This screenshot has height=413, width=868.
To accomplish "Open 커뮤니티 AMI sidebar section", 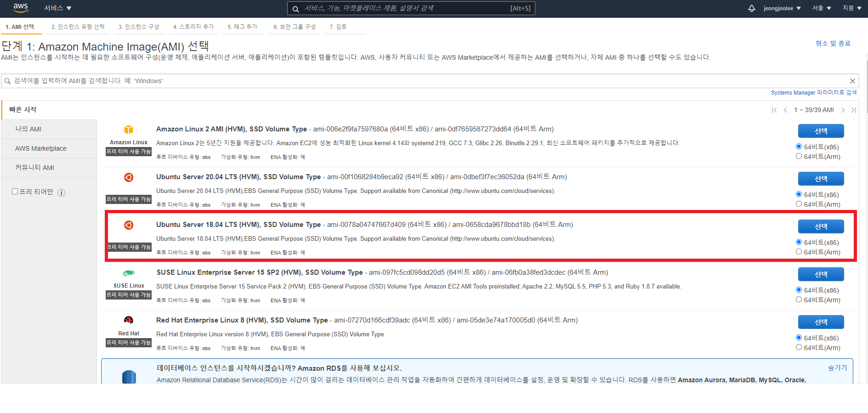I will coord(49,168).
